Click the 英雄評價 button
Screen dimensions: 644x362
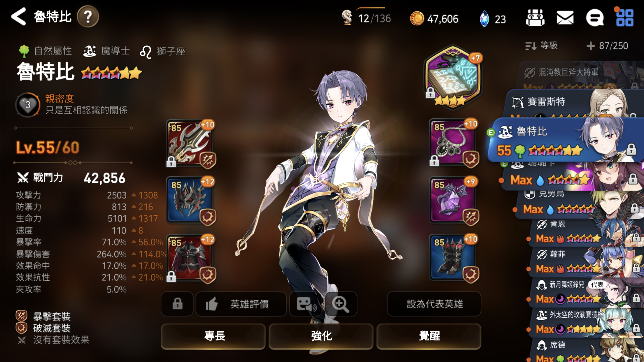tap(241, 304)
